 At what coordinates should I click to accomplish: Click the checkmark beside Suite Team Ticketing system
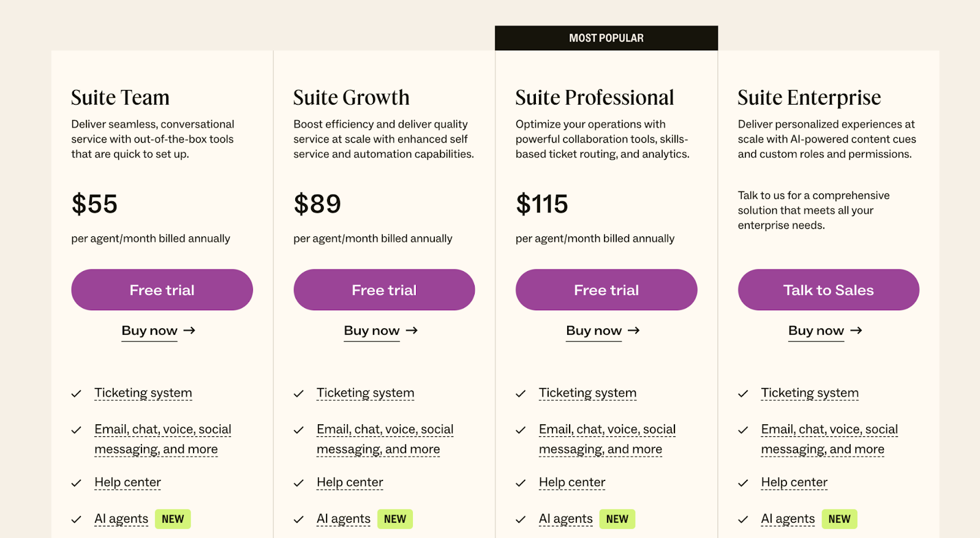pos(77,394)
